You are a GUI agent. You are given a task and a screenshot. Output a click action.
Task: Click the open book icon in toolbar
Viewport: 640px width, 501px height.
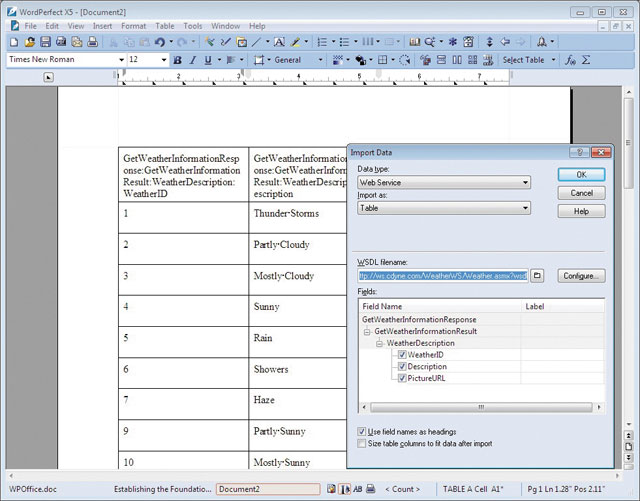[x=414, y=42]
